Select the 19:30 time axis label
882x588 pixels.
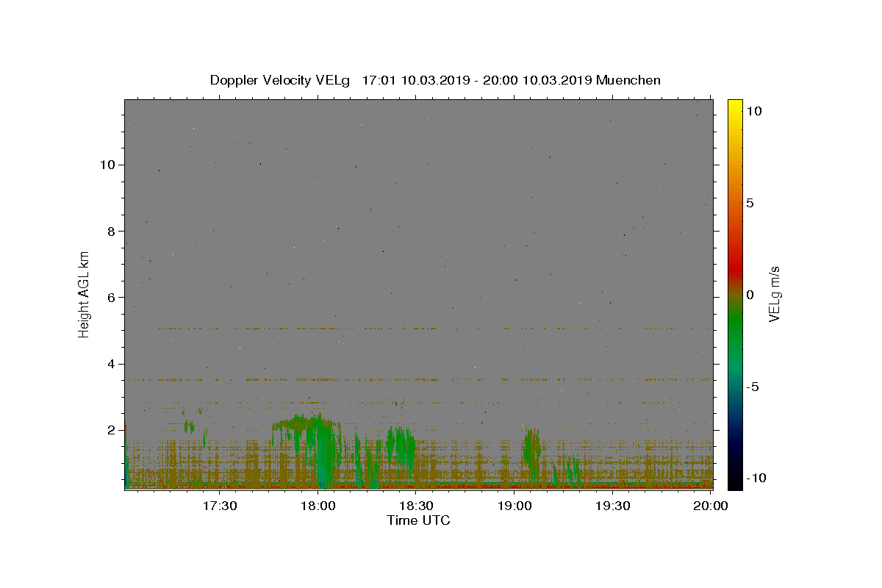[612, 506]
